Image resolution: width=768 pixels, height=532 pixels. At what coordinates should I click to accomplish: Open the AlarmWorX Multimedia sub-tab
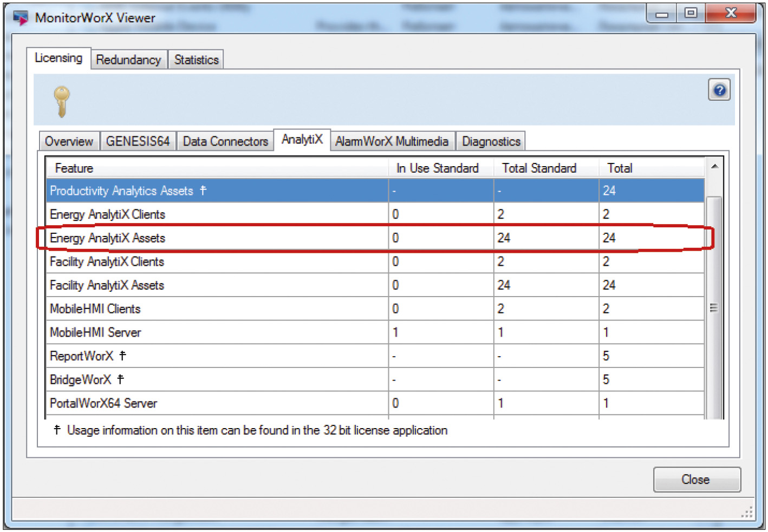click(x=392, y=141)
